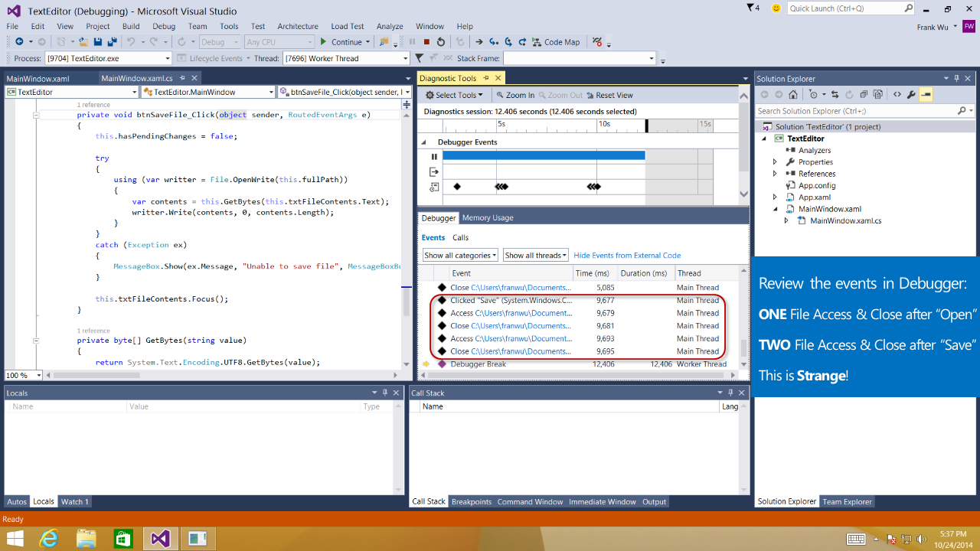The width and height of the screenshot is (980, 551).
Task: Click the feedback smiley icon
Action: click(x=776, y=8)
